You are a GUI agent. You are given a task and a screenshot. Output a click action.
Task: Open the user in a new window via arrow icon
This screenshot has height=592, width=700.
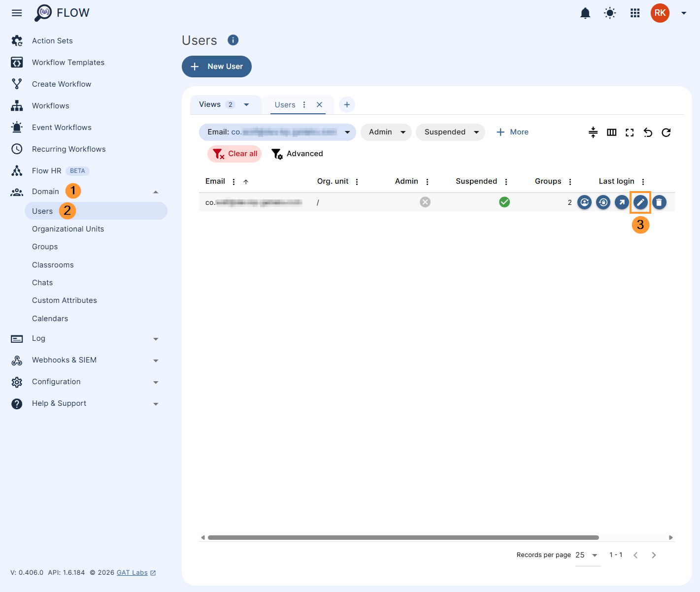(x=622, y=202)
